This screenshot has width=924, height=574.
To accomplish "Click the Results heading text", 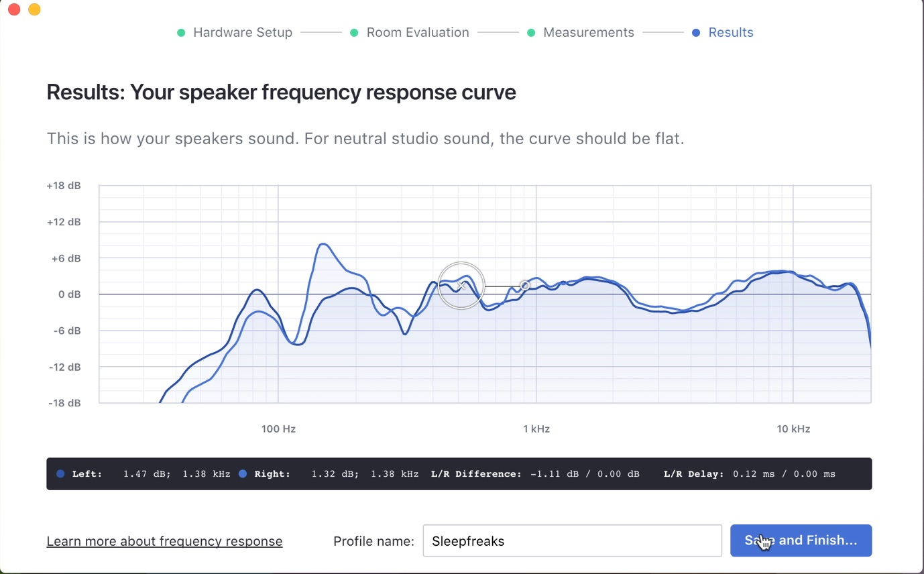I will coord(282,93).
